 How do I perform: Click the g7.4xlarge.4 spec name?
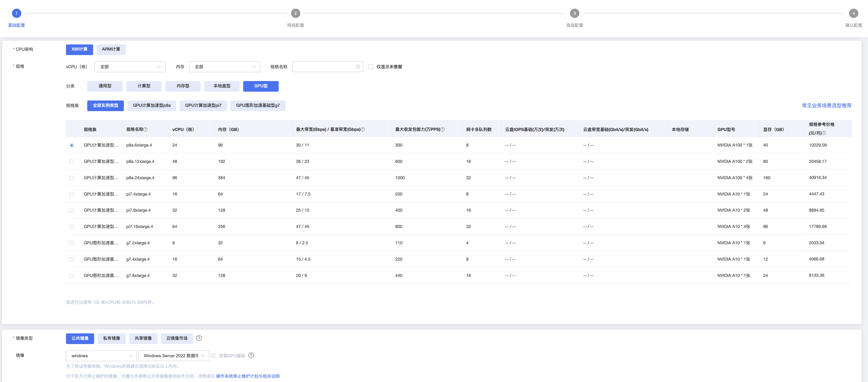point(138,259)
